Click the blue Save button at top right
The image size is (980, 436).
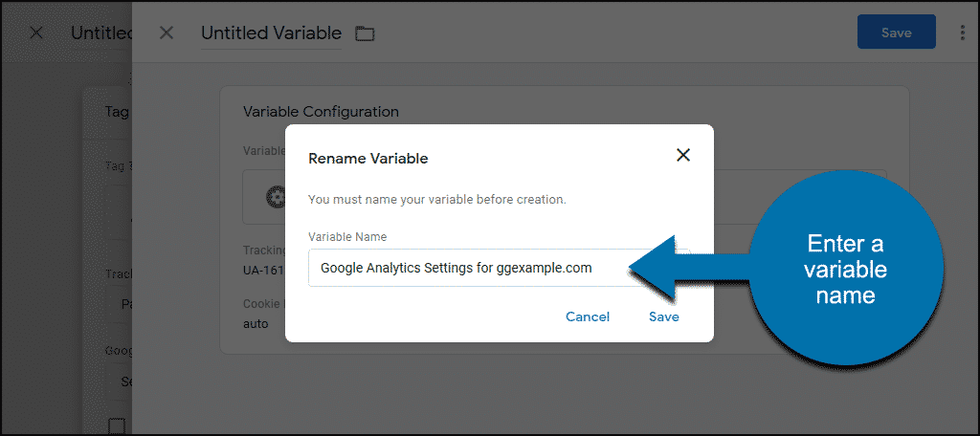896,33
